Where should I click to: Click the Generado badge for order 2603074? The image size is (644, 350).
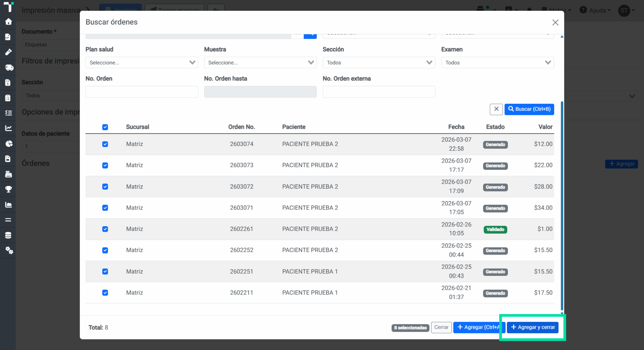[495, 145]
